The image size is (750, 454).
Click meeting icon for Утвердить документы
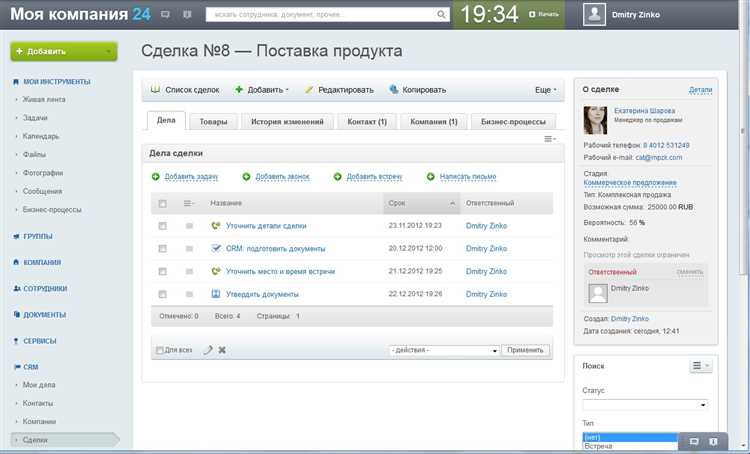[216, 294]
